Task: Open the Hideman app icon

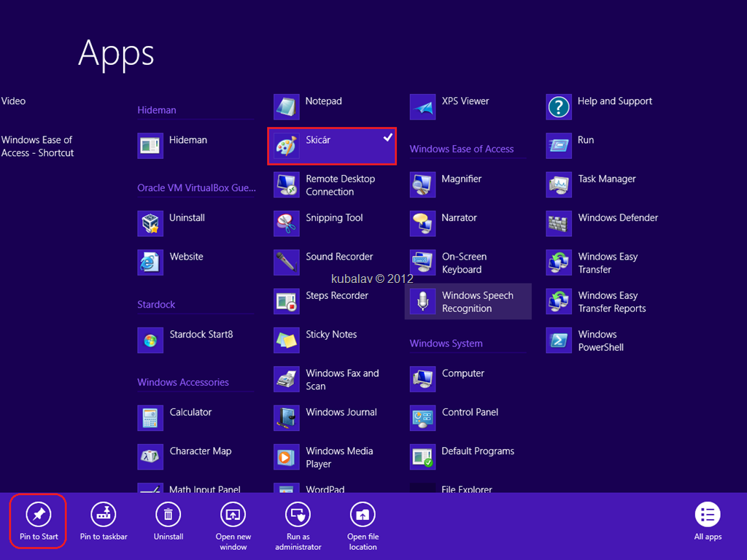Action: click(x=150, y=146)
